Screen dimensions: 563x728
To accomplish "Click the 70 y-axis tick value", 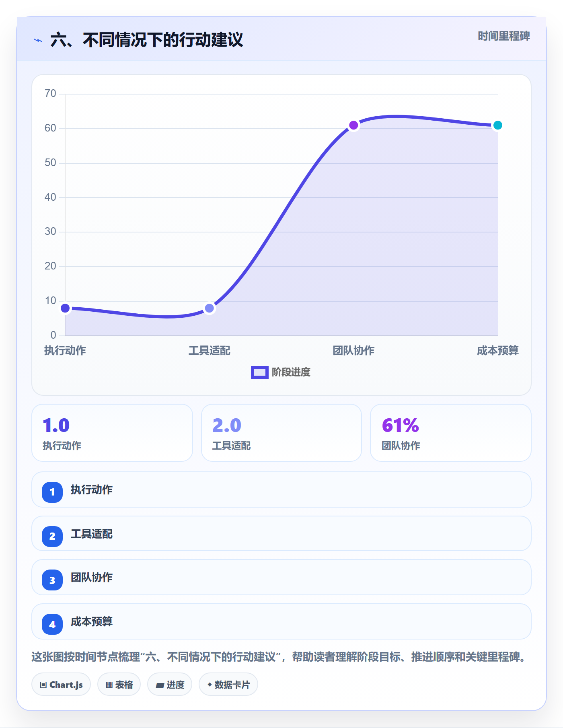I will point(50,94).
